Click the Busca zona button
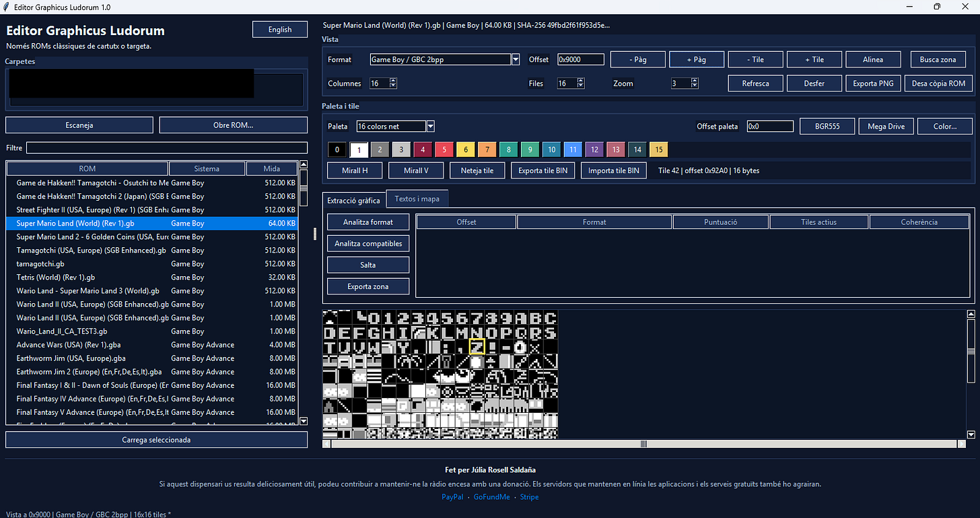Screen dimensions: 980x518 tap(938, 59)
